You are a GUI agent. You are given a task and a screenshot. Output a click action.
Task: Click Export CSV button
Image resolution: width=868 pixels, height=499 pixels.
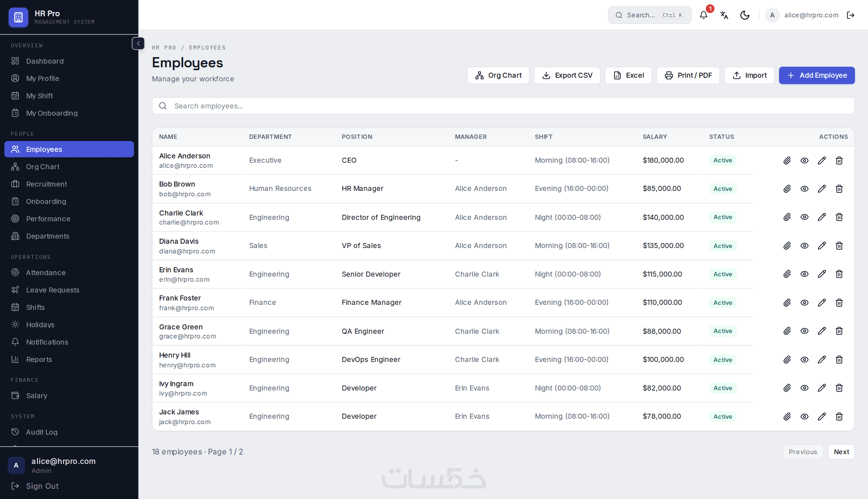click(567, 75)
